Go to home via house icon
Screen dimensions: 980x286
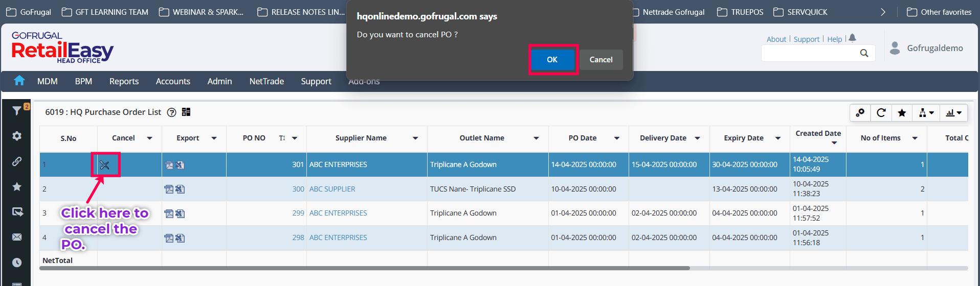click(19, 81)
